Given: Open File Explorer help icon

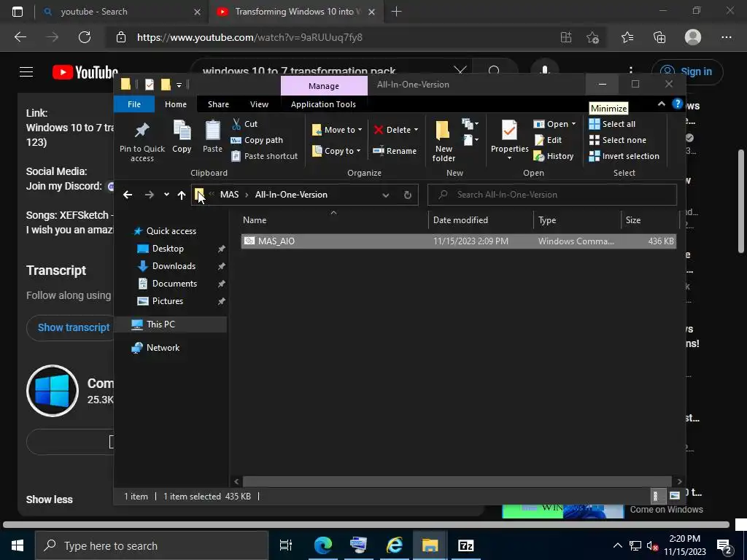Looking at the screenshot, I should [677, 104].
